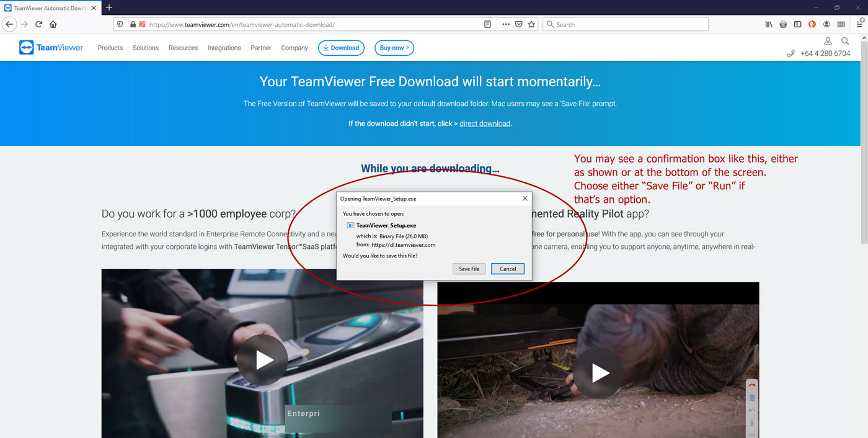868x438 pixels.
Task: Click the phone icon beside the number
Action: coord(790,53)
